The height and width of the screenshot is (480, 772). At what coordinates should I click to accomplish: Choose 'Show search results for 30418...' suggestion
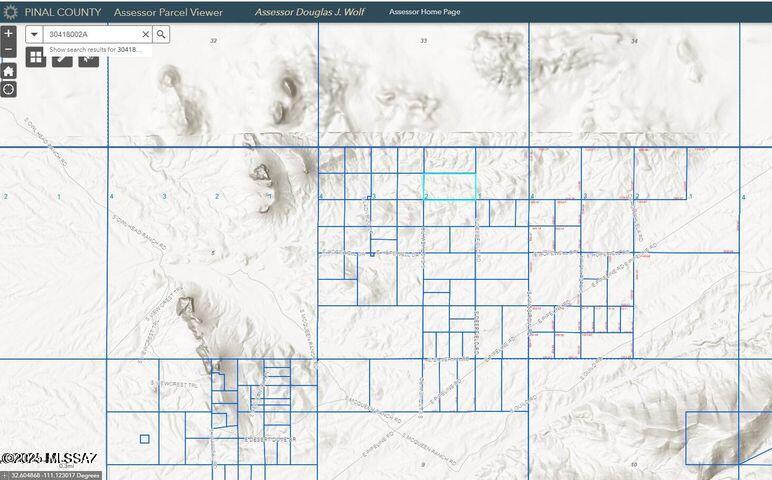96,50
